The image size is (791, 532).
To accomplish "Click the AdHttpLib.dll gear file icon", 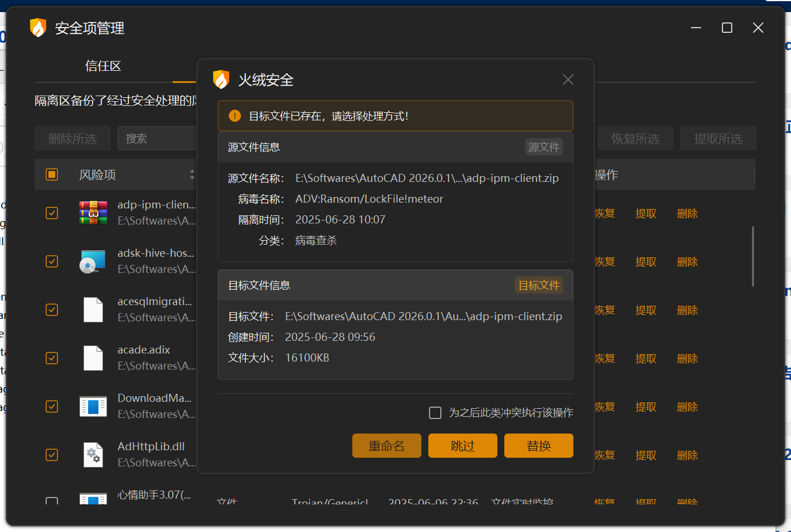I will pos(93,455).
